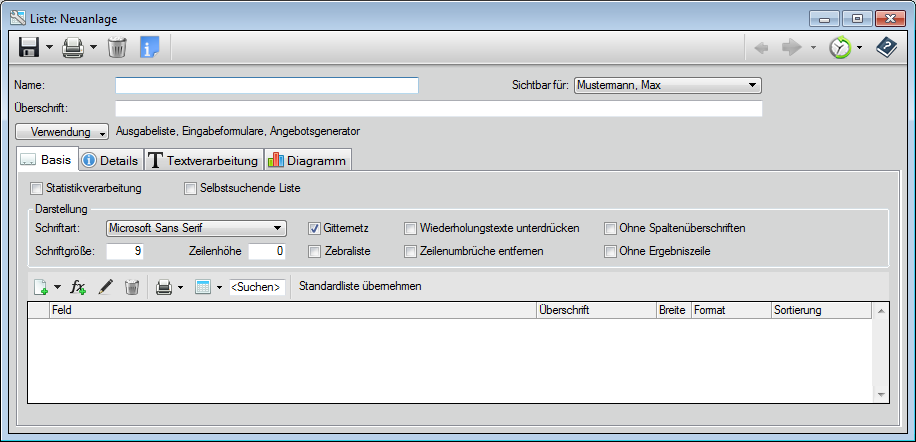
Task: Click the clock reminder icon
Action: (840, 47)
